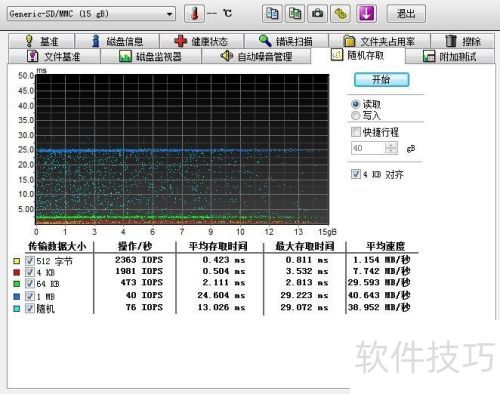Click the yellow 512 字节 color swatch
This screenshot has height=394, width=500.
pos(16,261)
